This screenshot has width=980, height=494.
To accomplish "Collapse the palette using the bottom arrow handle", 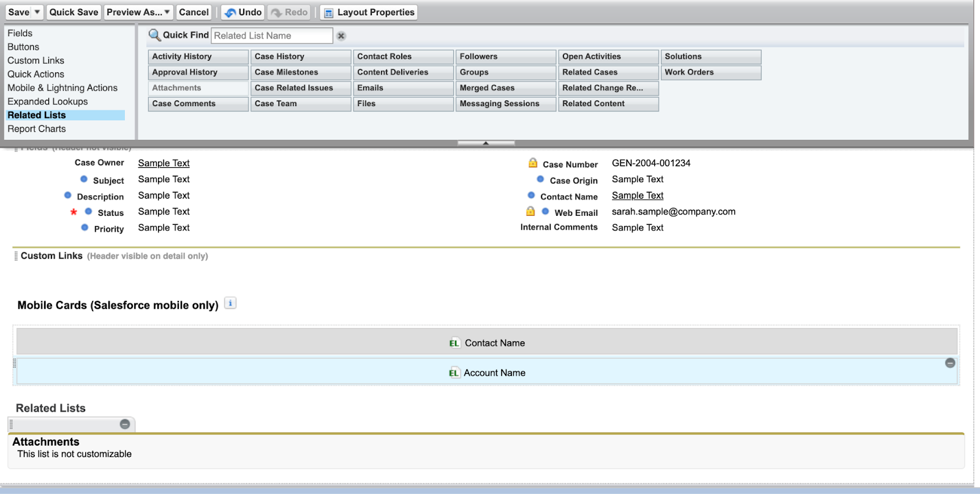I will click(486, 143).
